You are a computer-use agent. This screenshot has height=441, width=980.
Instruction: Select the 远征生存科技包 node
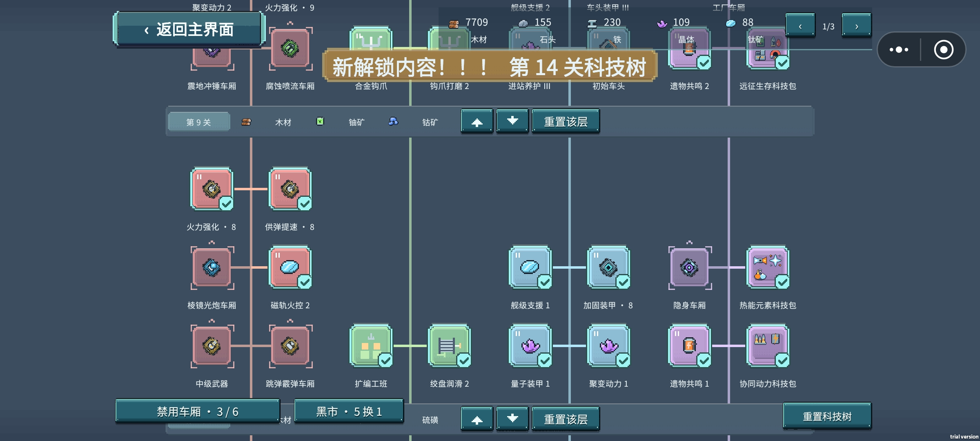click(768, 49)
